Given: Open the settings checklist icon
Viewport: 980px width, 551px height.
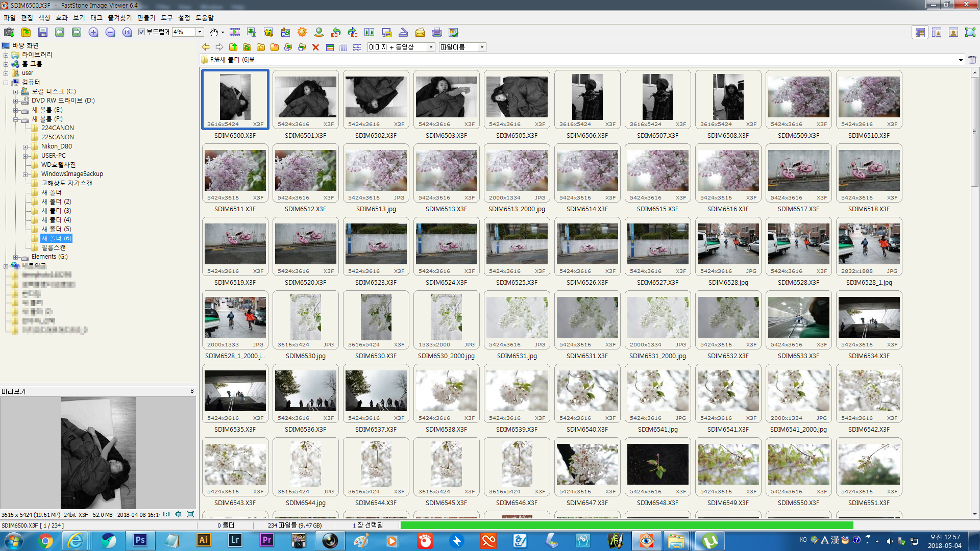Looking at the screenshot, I should pos(454,32).
